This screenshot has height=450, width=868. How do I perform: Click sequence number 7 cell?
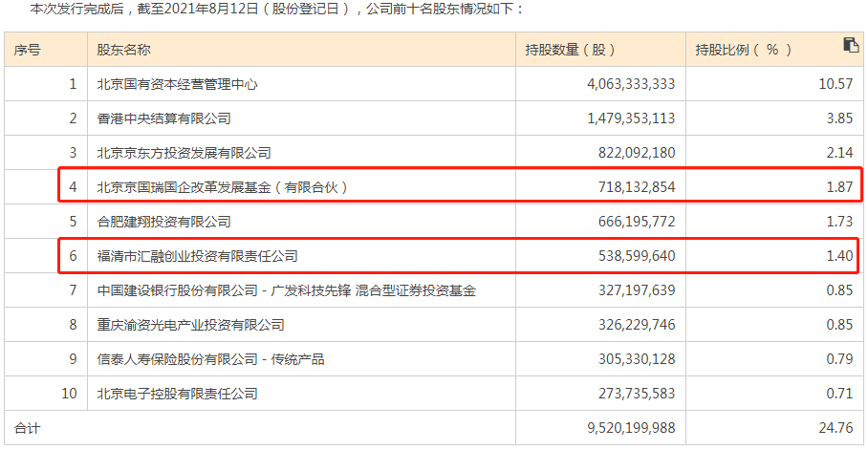(x=73, y=290)
